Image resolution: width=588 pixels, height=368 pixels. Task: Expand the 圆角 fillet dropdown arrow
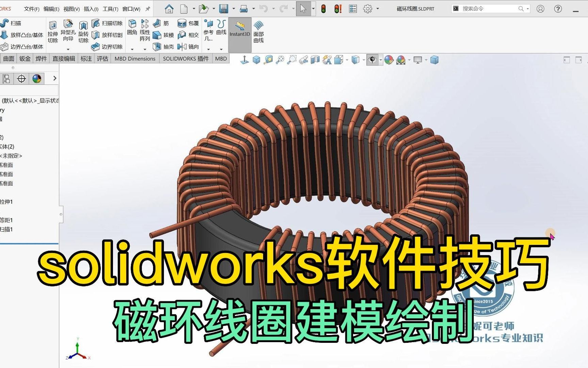point(132,49)
